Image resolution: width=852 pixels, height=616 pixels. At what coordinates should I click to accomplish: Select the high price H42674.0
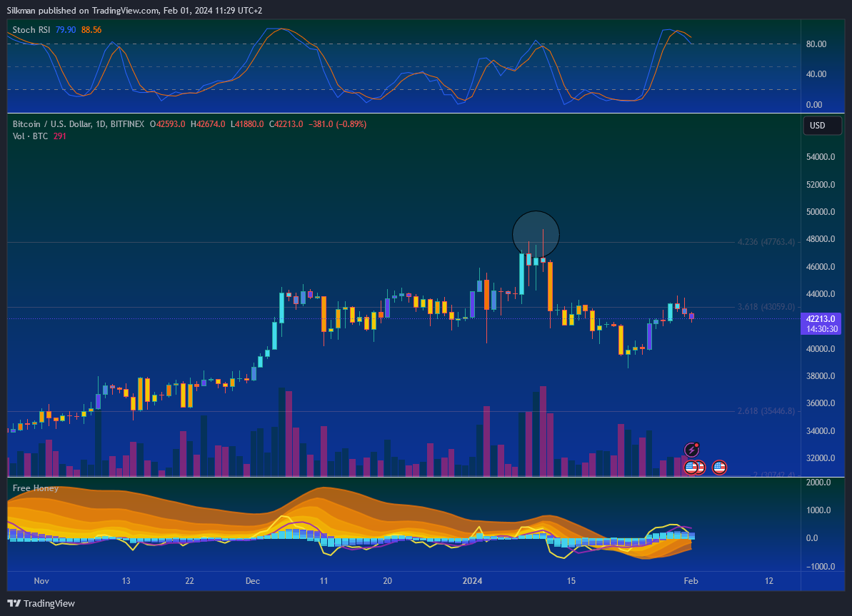[x=208, y=124]
